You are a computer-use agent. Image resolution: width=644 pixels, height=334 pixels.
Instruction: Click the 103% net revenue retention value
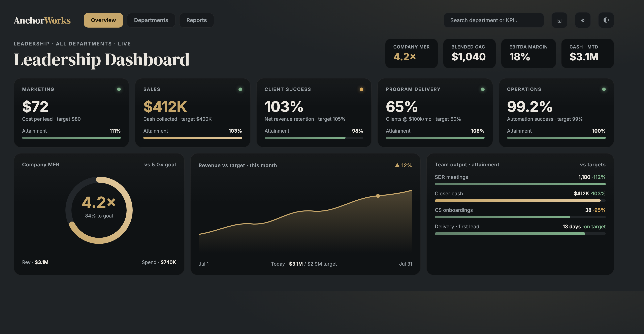point(284,107)
